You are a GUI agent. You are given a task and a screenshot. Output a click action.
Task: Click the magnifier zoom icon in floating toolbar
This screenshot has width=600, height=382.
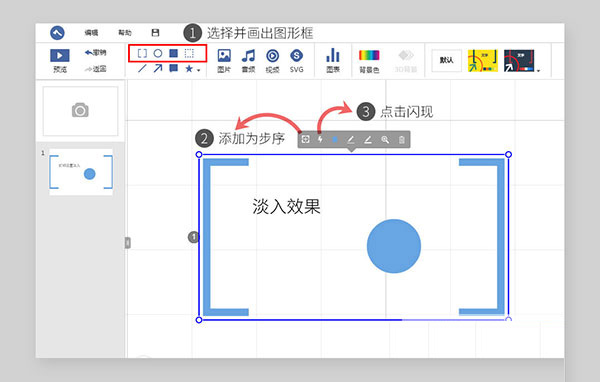[x=385, y=139]
